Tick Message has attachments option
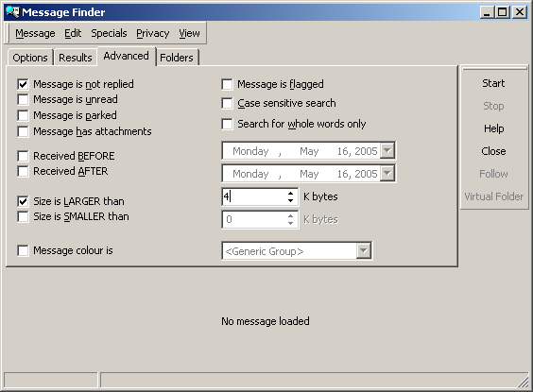The height and width of the screenshot is (392, 533). coord(23,131)
